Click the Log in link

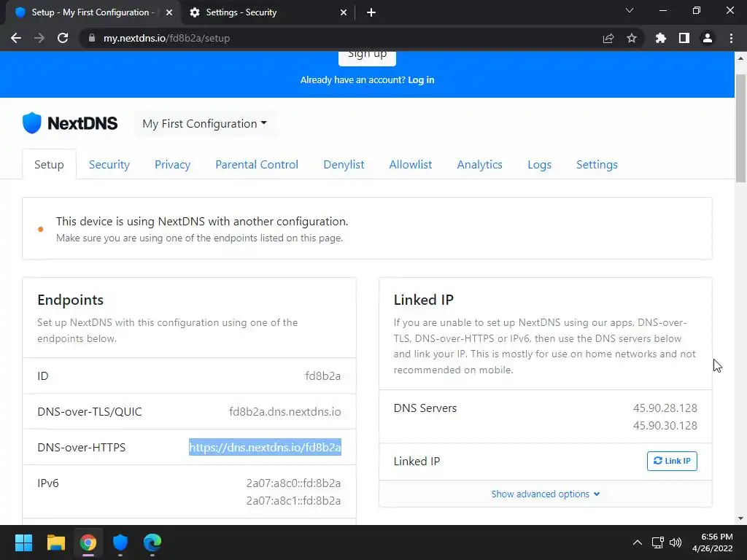421,80
